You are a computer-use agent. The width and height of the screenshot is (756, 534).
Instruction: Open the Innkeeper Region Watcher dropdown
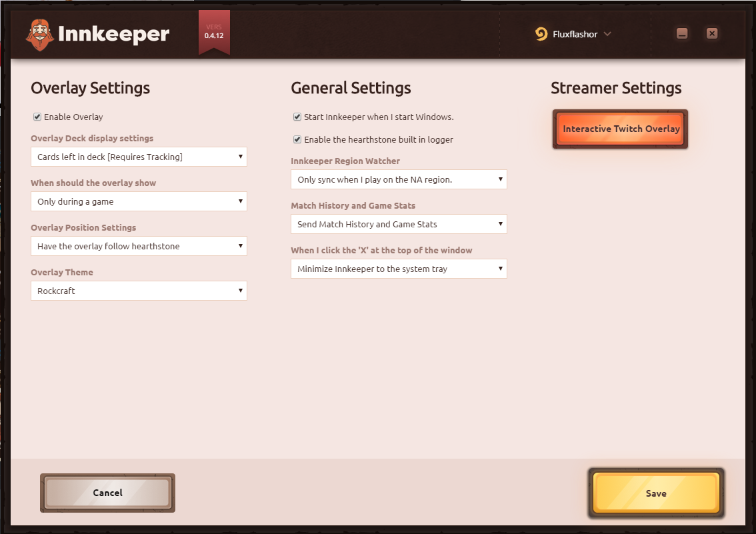pyautogui.click(x=398, y=179)
